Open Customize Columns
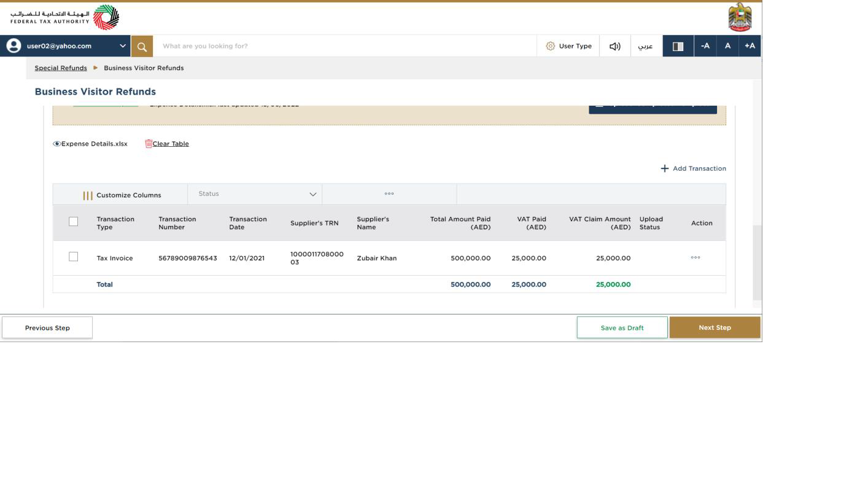This screenshot has height=492, width=868. coord(122,195)
